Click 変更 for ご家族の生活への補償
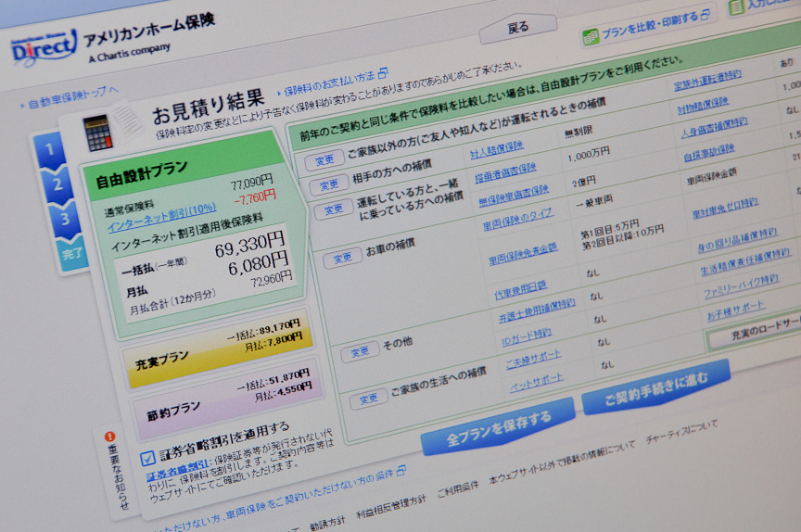The image size is (801, 532). 368,399
